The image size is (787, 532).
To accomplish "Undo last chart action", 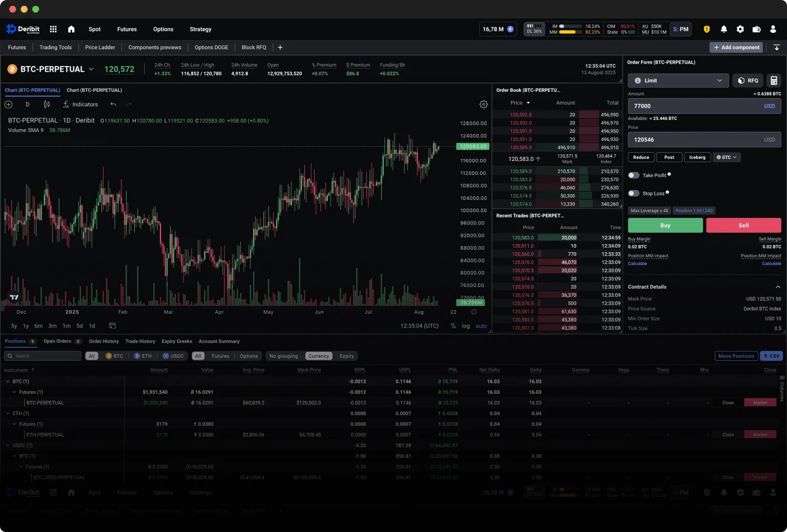I will [x=113, y=105].
